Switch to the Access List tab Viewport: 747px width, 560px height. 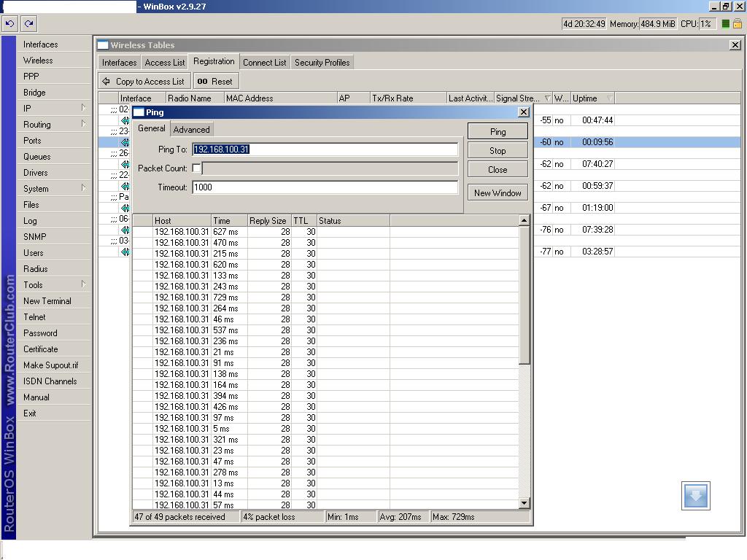(164, 63)
